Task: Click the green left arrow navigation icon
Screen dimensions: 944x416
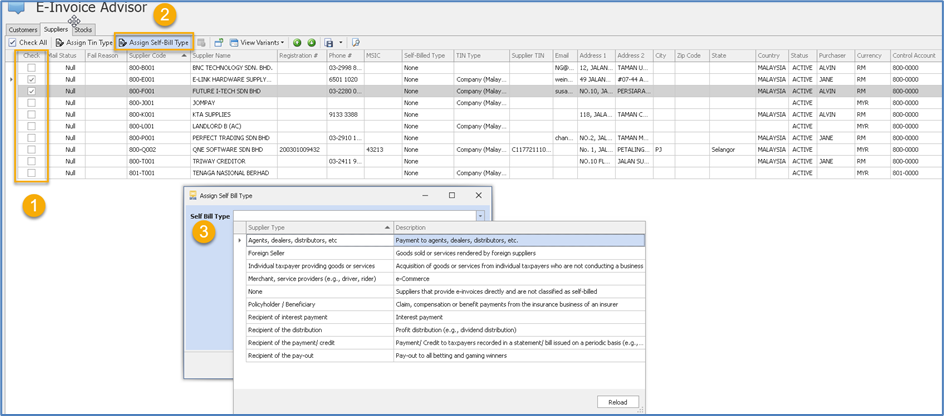Action: coord(297,43)
